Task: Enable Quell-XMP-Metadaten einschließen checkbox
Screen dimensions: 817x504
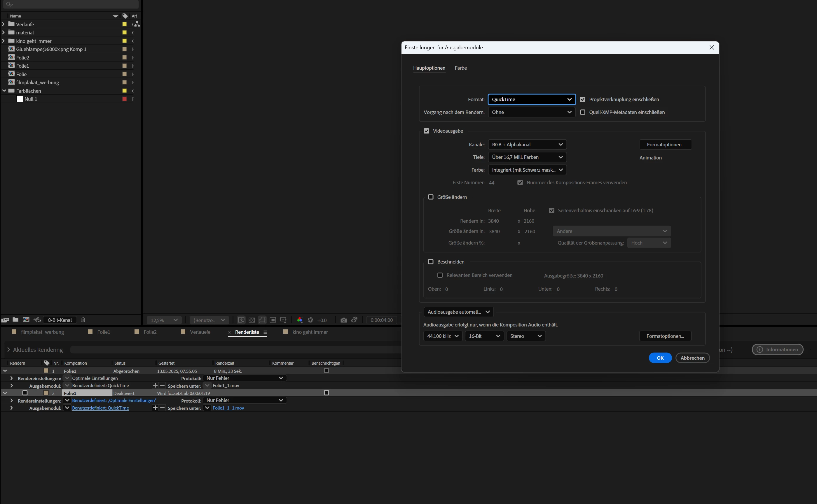Action: [583, 112]
